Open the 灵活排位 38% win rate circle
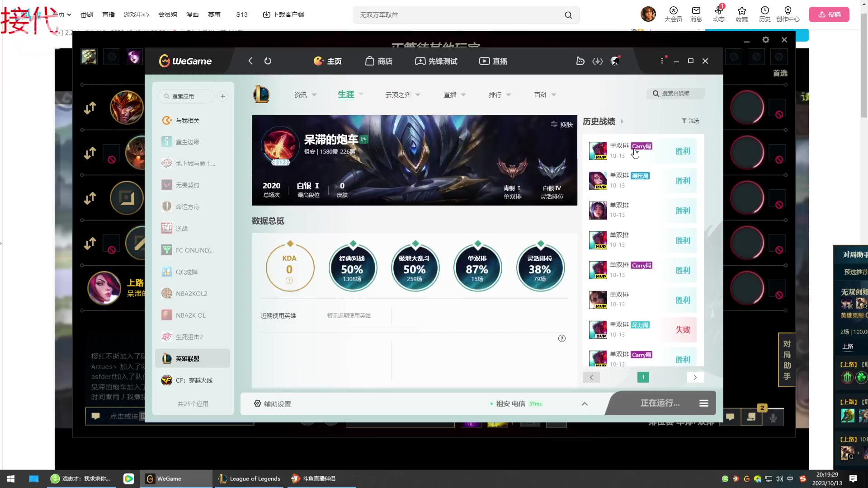Image resolution: width=868 pixels, height=488 pixels. (540, 268)
